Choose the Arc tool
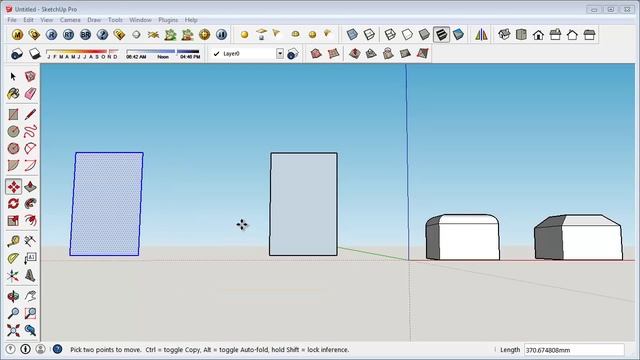Screen dimensions: 640x360 coord(30,148)
